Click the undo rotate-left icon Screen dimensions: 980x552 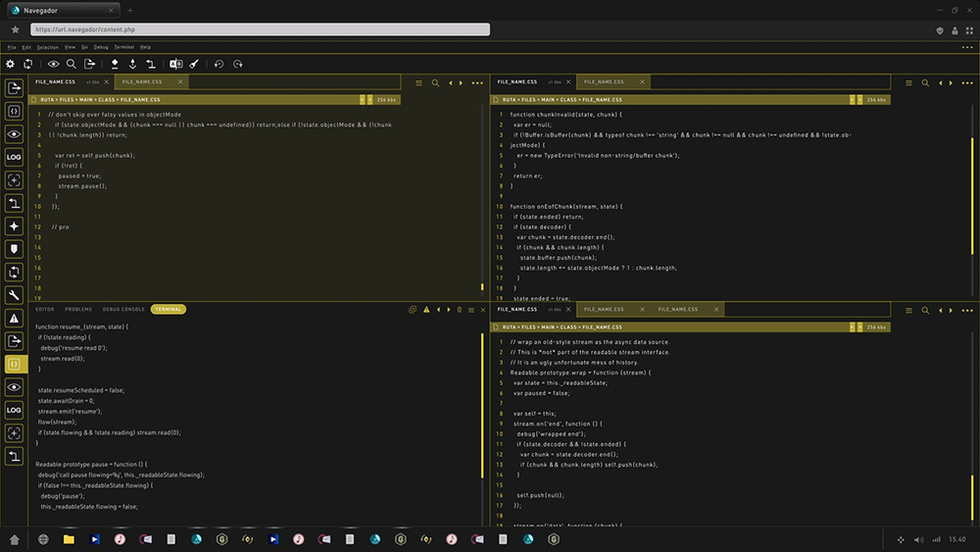point(219,64)
